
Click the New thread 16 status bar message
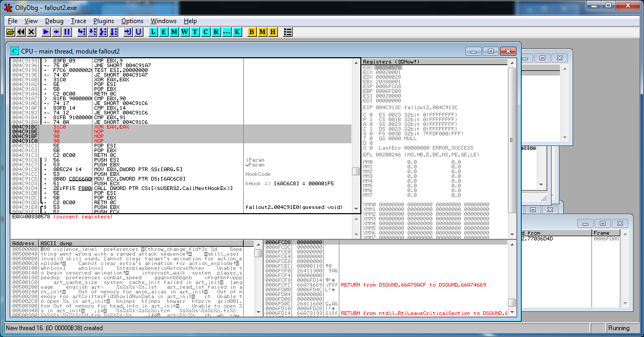pos(54,328)
